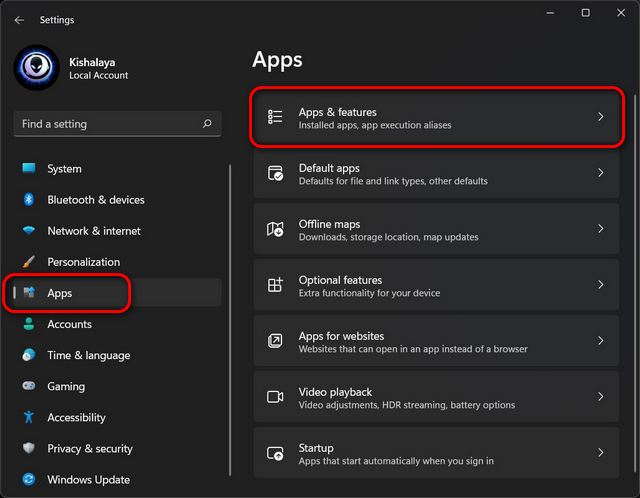Image resolution: width=640 pixels, height=498 pixels.
Task: Expand Apps & features chevron
Action: [600, 117]
